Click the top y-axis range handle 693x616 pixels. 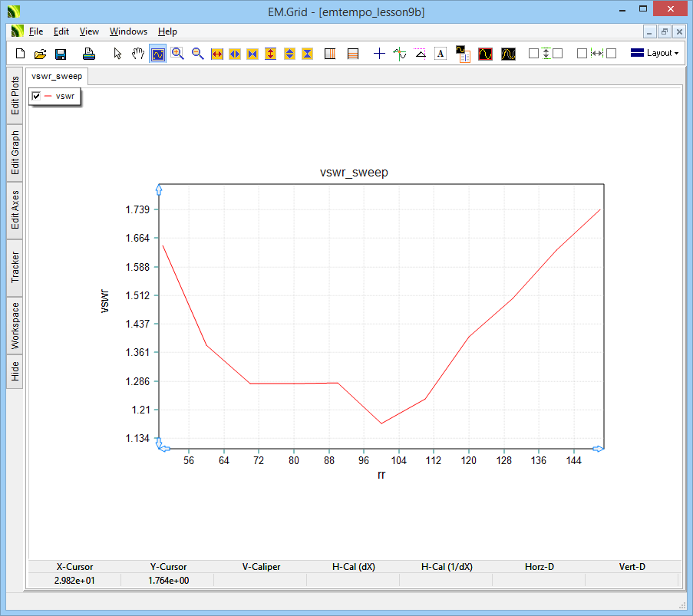click(x=159, y=189)
